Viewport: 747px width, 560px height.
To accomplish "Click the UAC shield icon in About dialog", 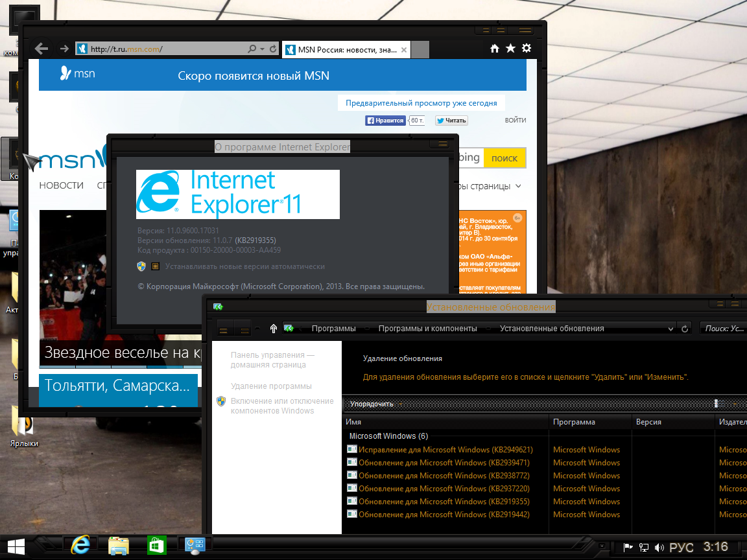I will click(141, 266).
